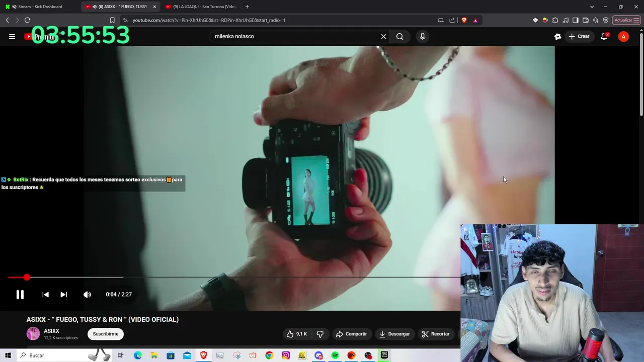
Task: Open Brave Shields lion icon
Action: click(464, 20)
